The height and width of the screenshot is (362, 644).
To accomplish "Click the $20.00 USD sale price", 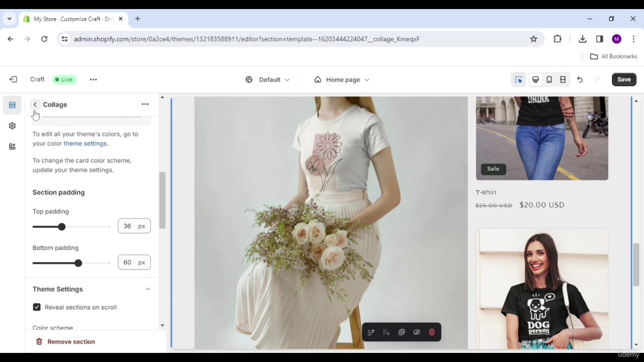I will [x=542, y=205].
